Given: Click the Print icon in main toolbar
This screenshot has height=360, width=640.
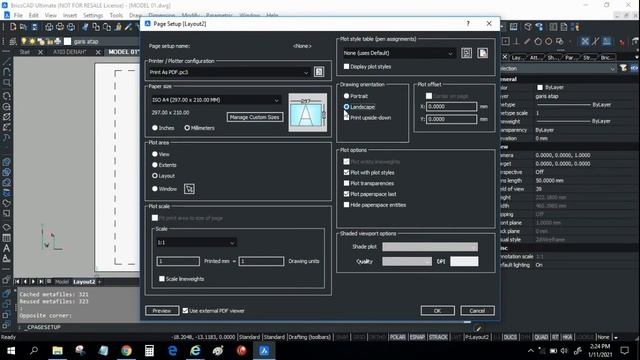Looking at the screenshot, I should pyautogui.click(x=49, y=27).
